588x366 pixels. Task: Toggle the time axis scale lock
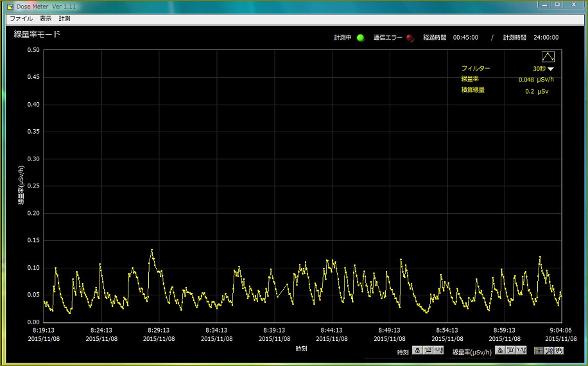[x=417, y=351]
